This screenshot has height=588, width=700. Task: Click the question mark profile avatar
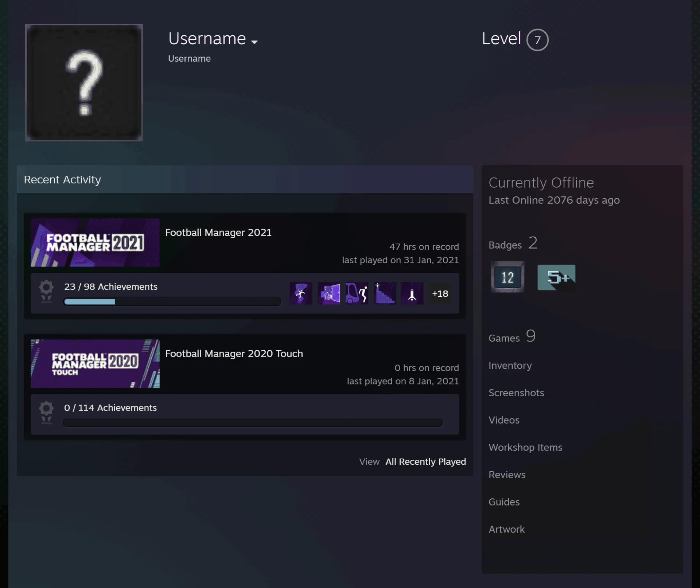[x=84, y=82]
